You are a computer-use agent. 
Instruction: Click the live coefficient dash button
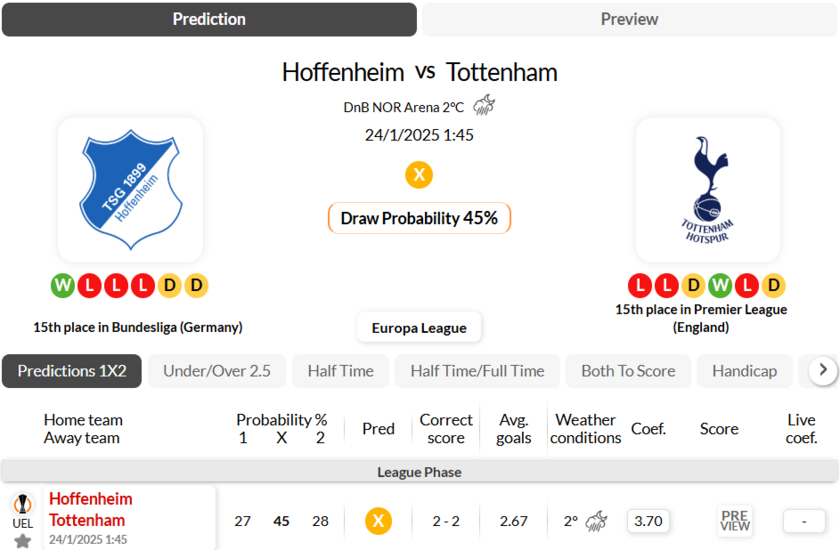click(x=802, y=521)
